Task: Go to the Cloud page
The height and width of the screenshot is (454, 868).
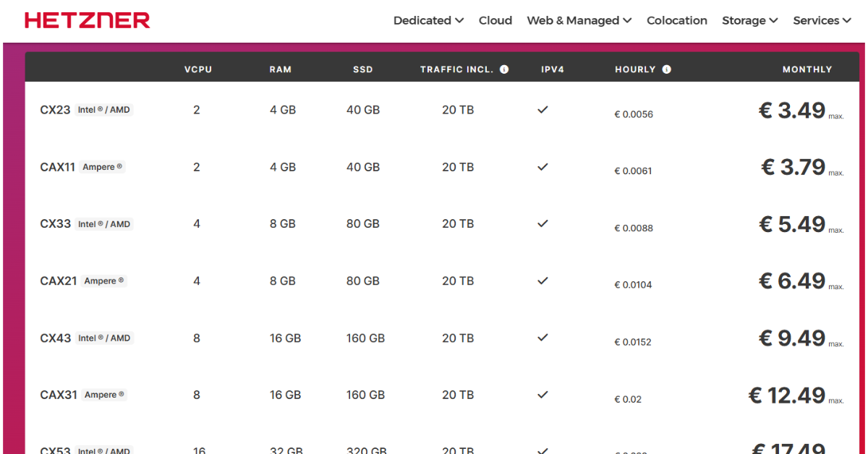Action: (495, 20)
